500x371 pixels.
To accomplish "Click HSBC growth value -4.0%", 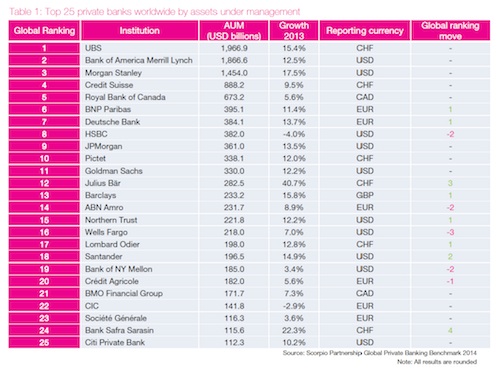I will click(294, 134).
